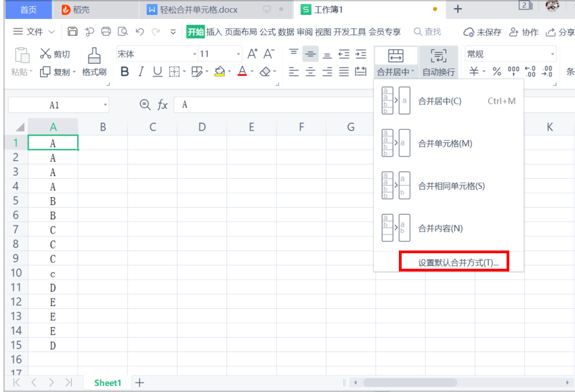The height and width of the screenshot is (392, 575).
Task: Open the font size 11 dropdown
Action: pyautogui.click(x=238, y=54)
